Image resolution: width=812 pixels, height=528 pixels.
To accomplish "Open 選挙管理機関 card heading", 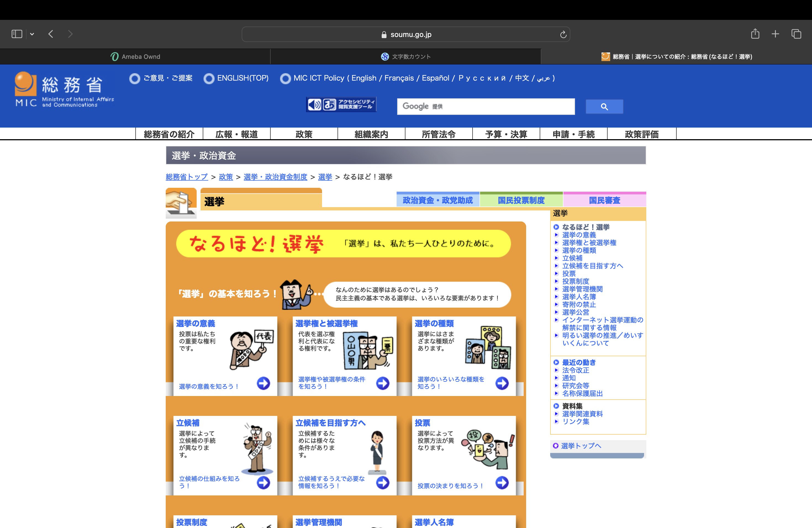I will click(319, 522).
